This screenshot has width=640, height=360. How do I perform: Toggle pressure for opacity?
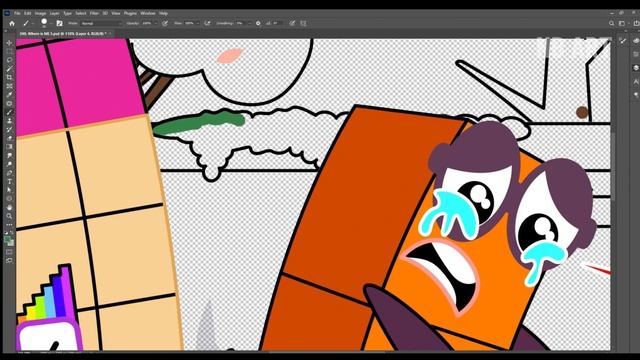point(165,23)
